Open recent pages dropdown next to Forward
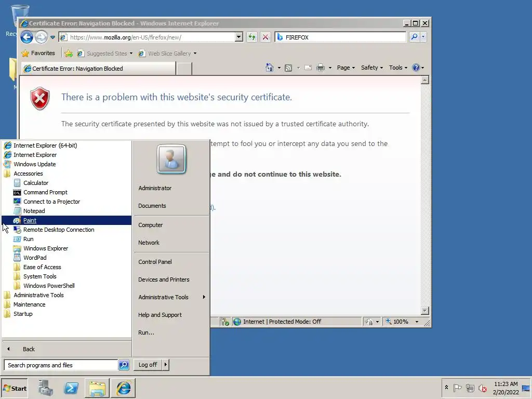532x399 pixels. pos(52,37)
